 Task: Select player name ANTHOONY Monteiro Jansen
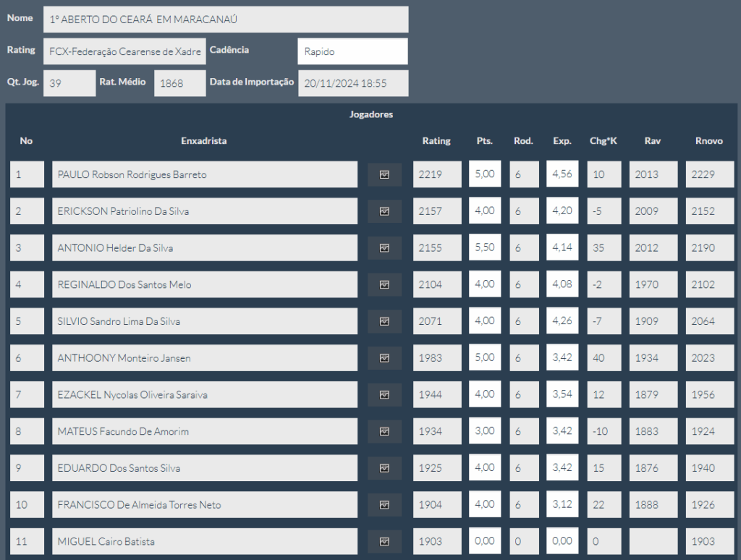tap(205, 358)
